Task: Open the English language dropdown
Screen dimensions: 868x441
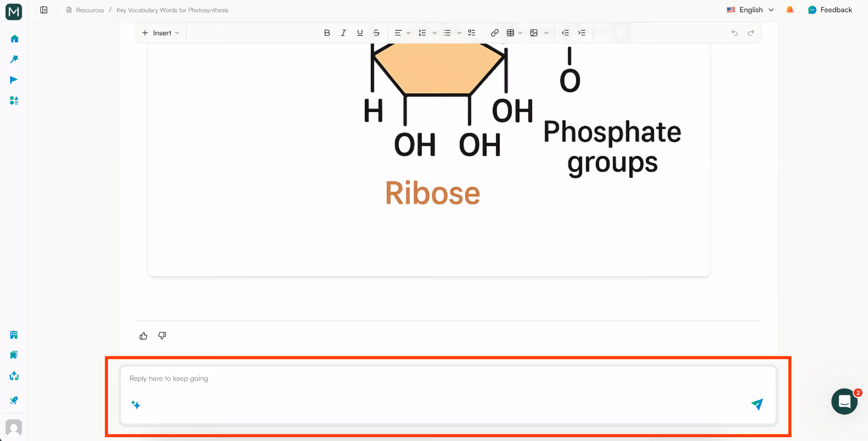Action: click(x=750, y=9)
